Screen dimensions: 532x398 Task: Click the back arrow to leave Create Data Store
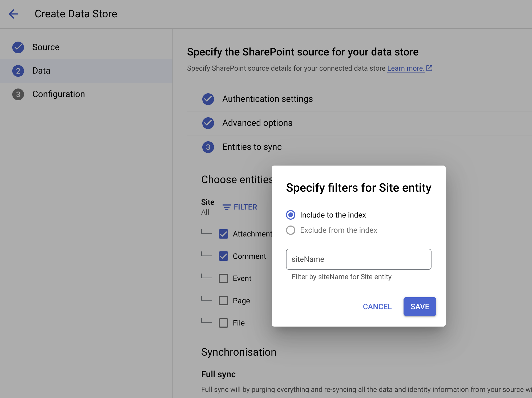point(14,14)
